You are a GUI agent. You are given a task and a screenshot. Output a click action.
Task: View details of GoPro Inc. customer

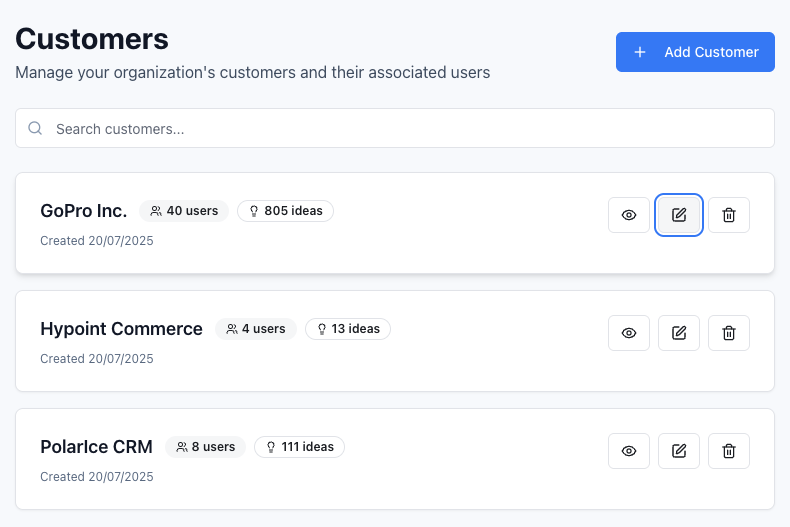(x=629, y=215)
